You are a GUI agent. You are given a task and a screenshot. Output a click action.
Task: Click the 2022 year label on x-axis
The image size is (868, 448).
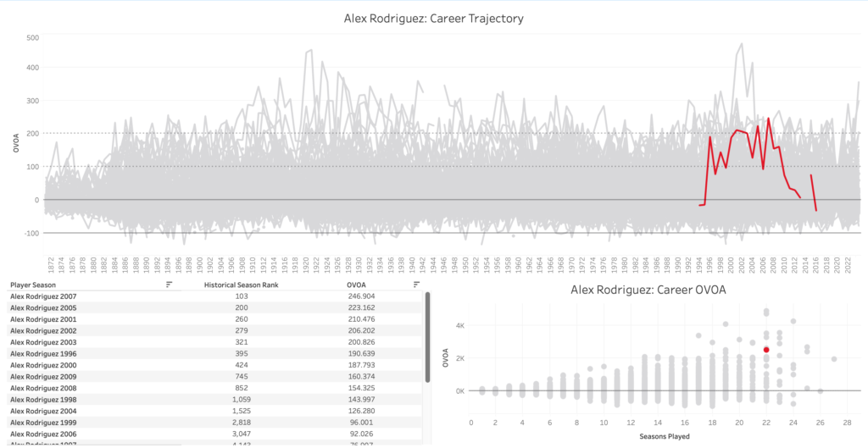tap(847, 264)
